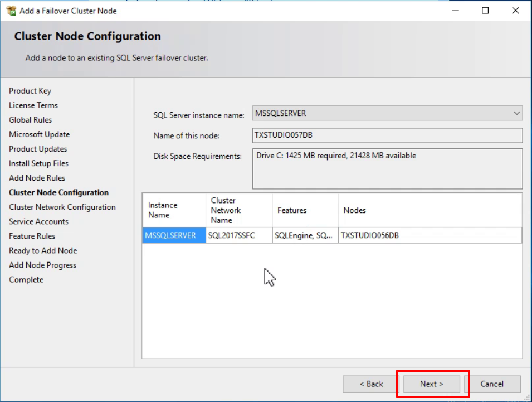Cancel the Add Node wizard
532x402 pixels.
tap(492, 384)
